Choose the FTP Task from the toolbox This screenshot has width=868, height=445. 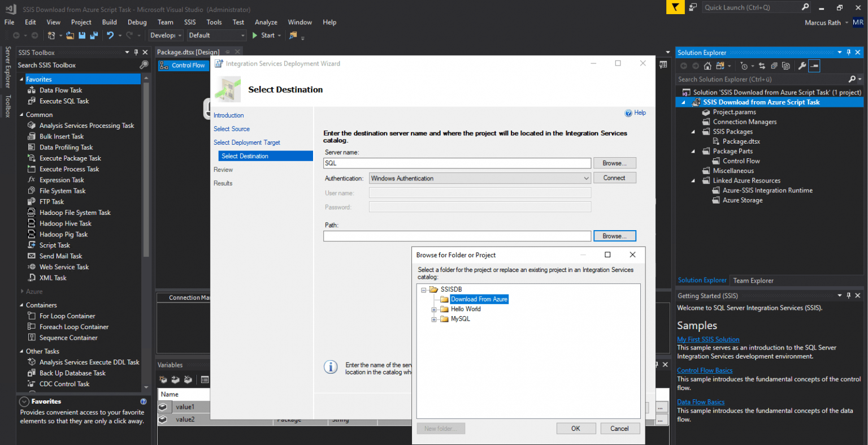pyautogui.click(x=50, y=201)
